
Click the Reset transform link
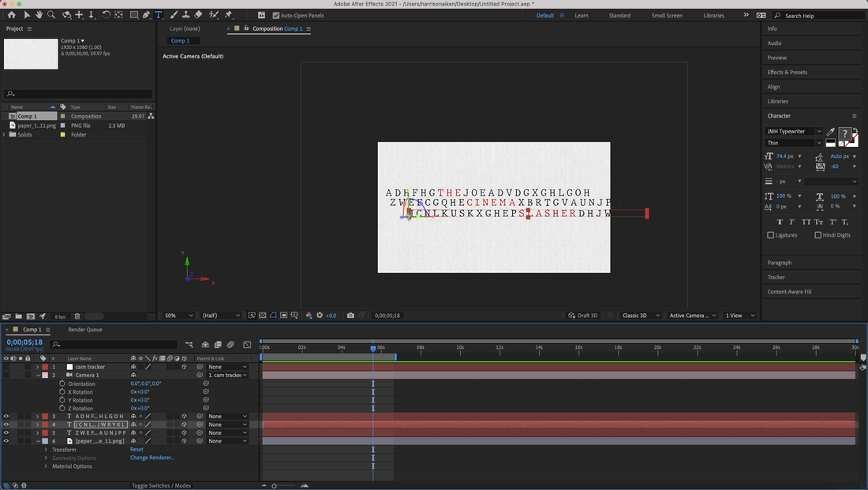(137, 450)
